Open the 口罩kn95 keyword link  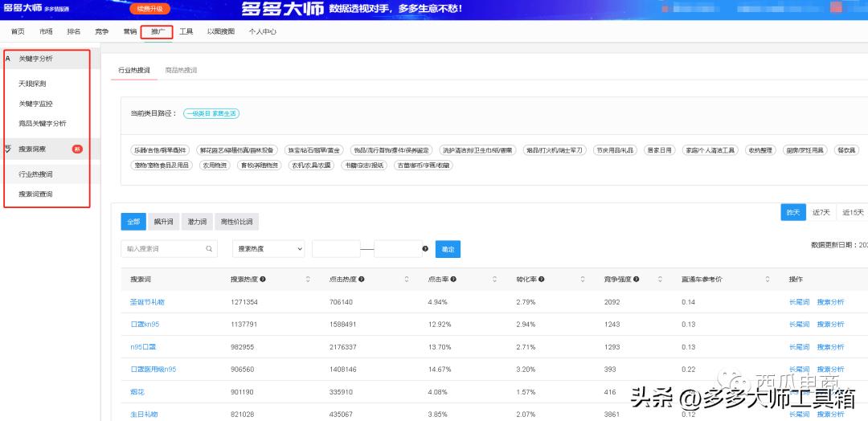(145, 325)
